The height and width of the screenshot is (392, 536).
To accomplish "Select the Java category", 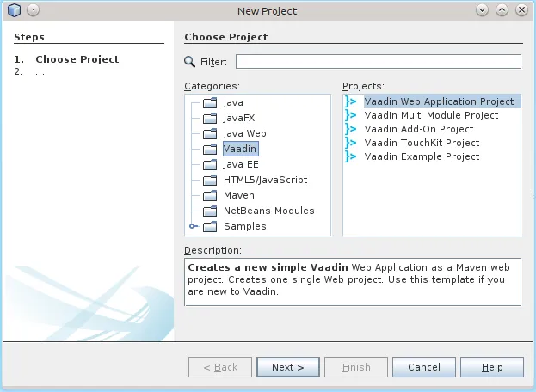I will 233,102.
